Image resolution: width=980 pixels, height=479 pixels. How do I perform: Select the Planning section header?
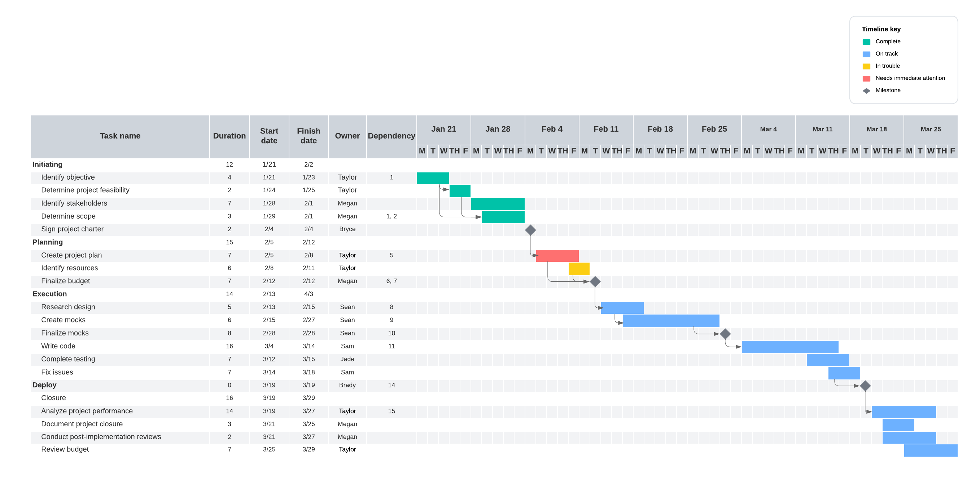(47, 242)
